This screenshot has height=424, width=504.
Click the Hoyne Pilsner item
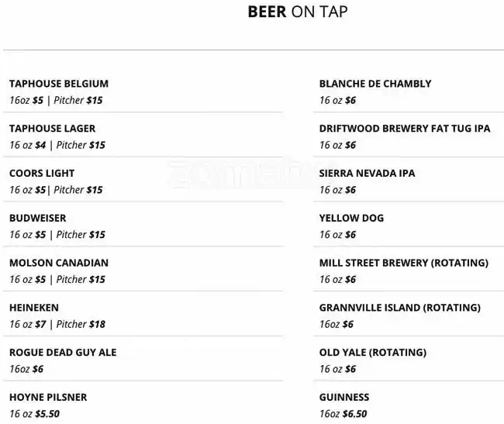coord(48,398)
